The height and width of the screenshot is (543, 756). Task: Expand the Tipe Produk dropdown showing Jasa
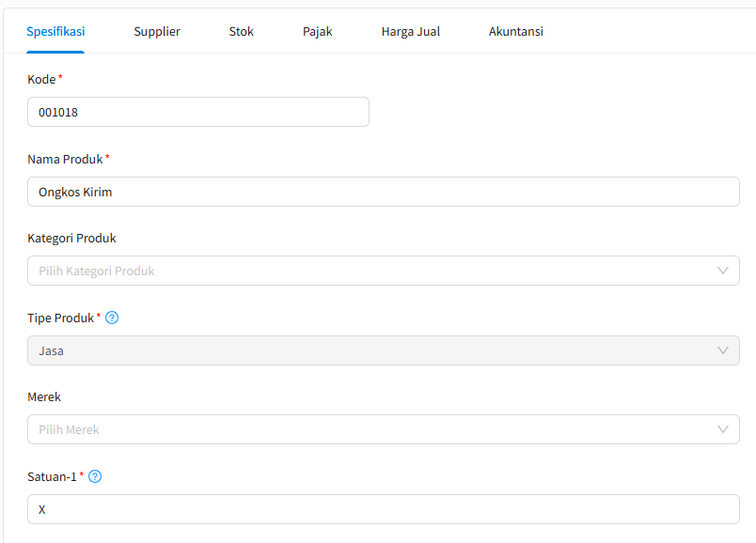[x=376, y=350]
